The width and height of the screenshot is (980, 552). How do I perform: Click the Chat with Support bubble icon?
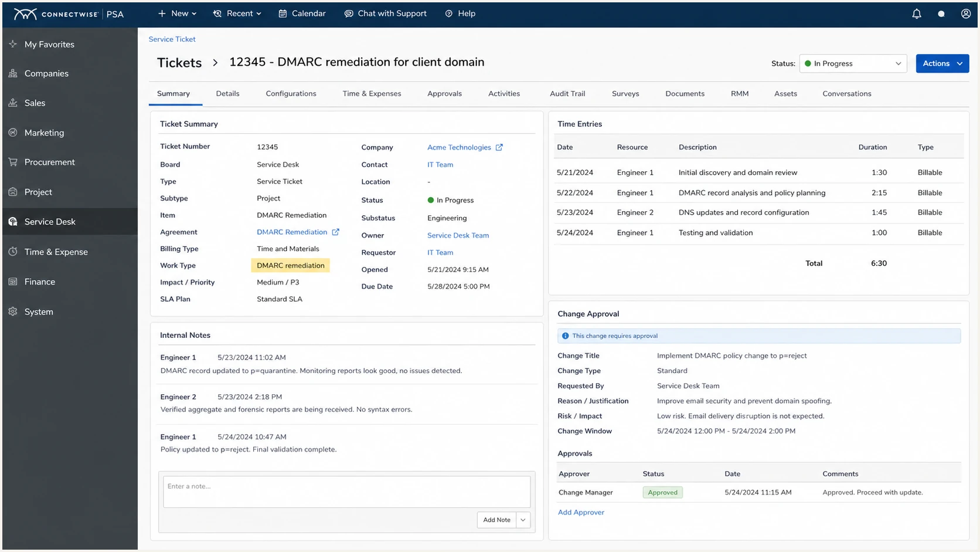[x=349, y=13]
